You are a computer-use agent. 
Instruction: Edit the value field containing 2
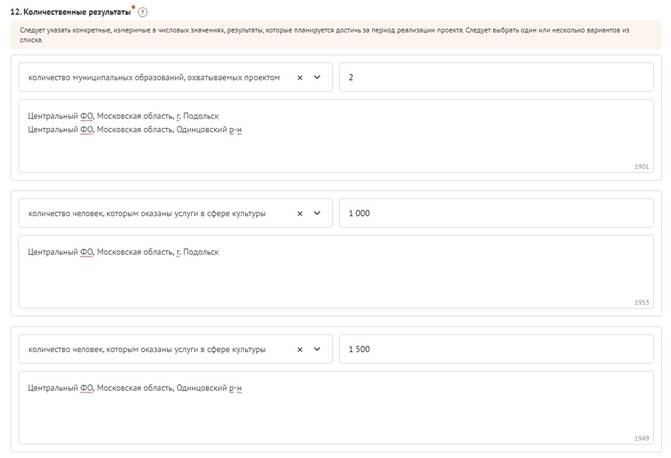(496, 77)
